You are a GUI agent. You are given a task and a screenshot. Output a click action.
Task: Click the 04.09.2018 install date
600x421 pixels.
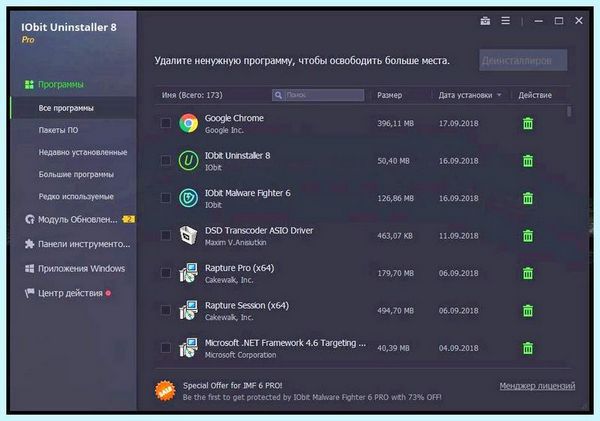[x=458, y=348]
